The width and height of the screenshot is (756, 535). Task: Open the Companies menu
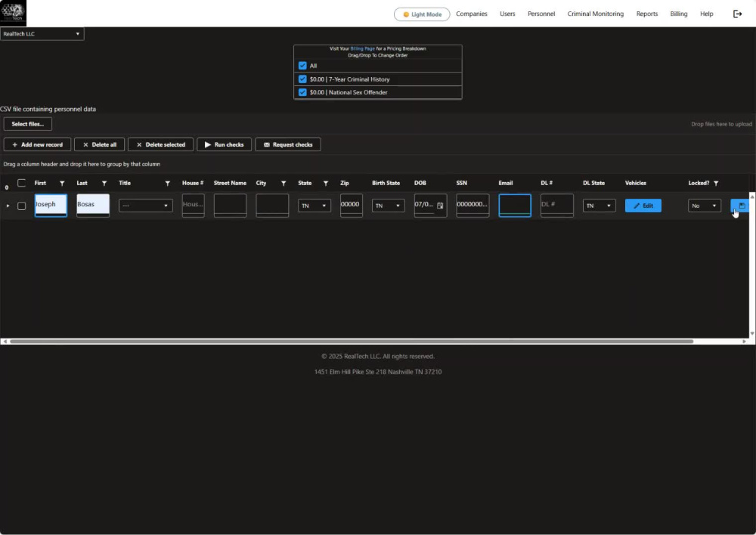coord(472,14)
